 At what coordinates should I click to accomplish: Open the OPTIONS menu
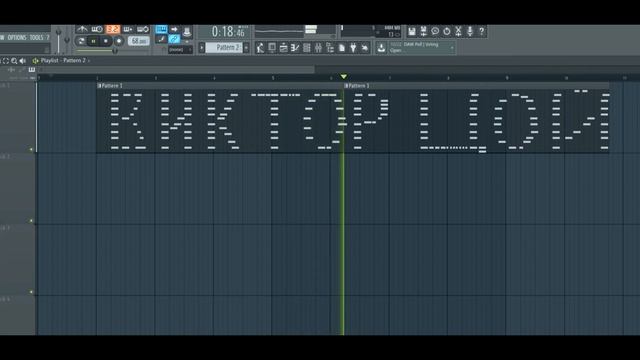tap(17, 38)
